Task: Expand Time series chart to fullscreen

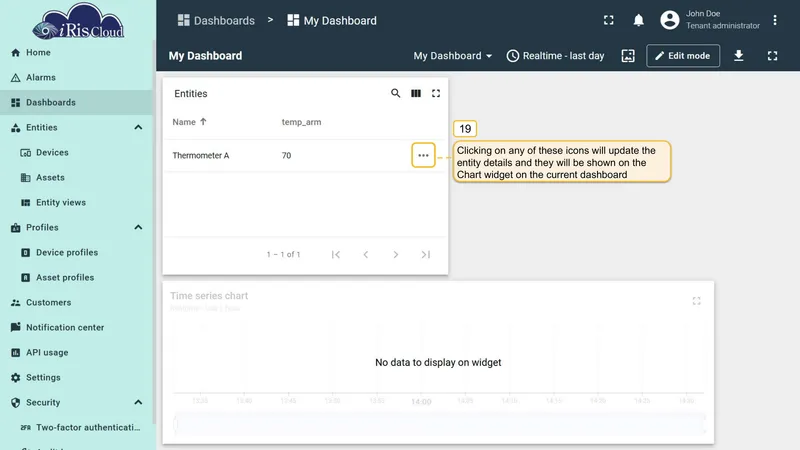Action: pyautogui.click(x=696, y=301)
